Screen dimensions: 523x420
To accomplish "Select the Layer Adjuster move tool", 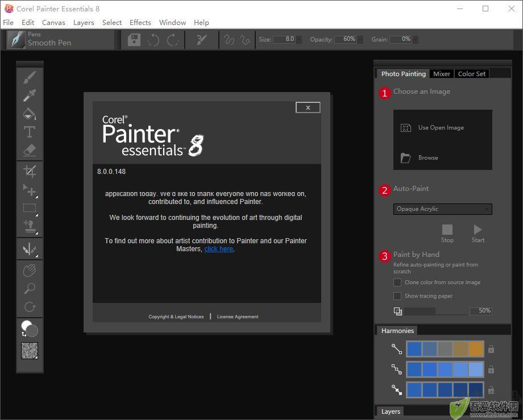I will click(30, 190).
